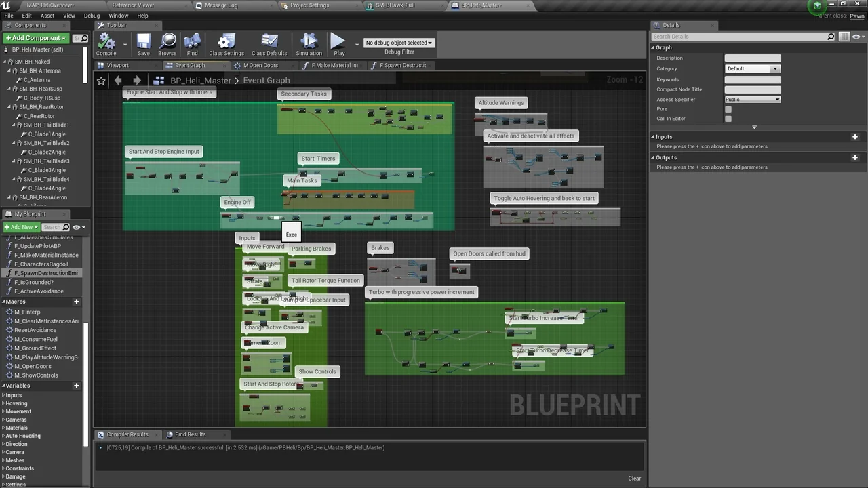Enable the Call In Editor checkbox
This screenshot has width=868, height=488.
[x=728, y=119]
